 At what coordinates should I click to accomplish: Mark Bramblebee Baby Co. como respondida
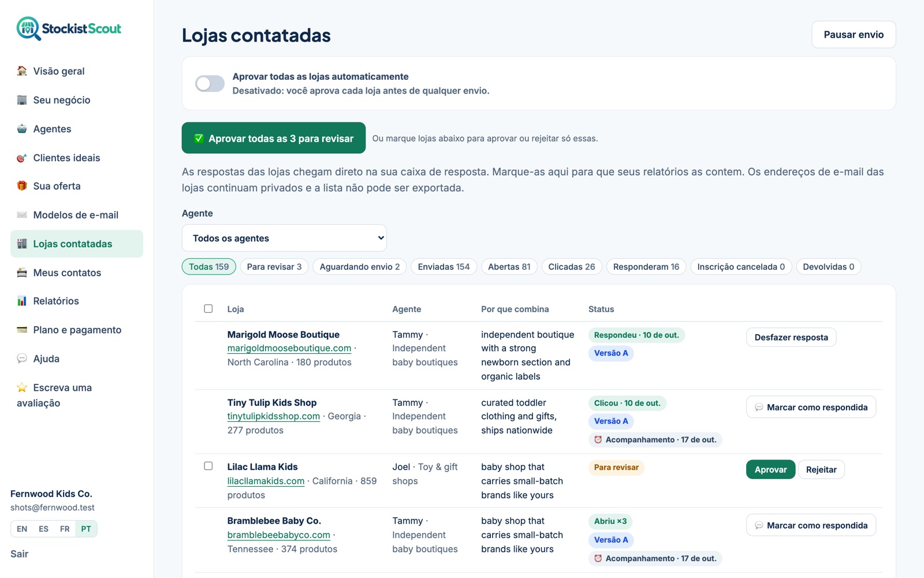tap(811, 525)
